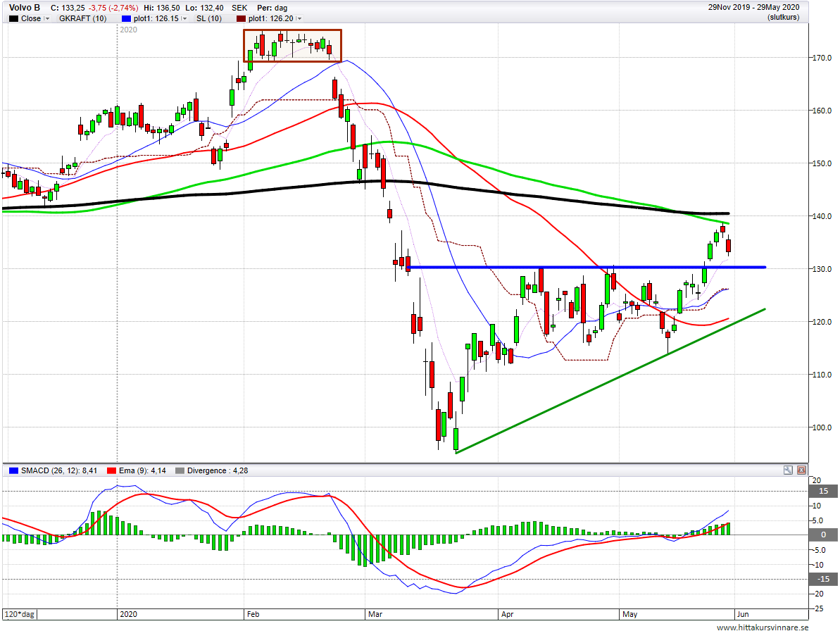Click the 120.0 price axis label
Viewport: 840px width, 631px height.
click(822, 322)
